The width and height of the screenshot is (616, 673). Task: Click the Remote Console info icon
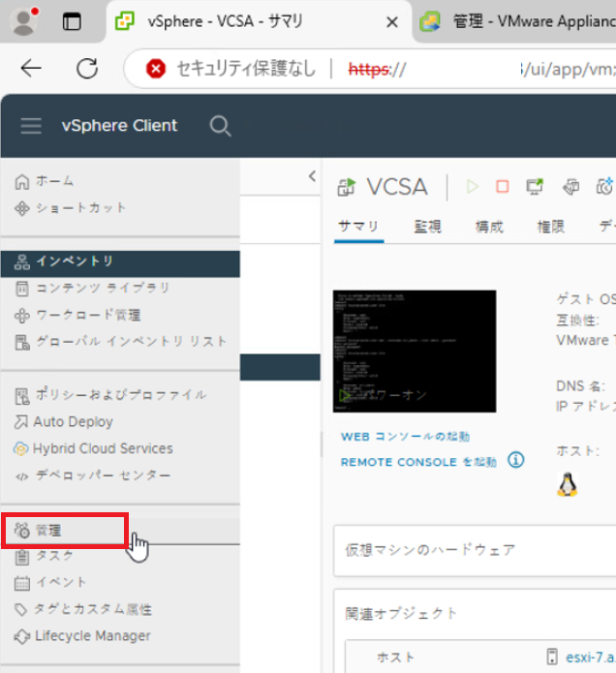516,460
